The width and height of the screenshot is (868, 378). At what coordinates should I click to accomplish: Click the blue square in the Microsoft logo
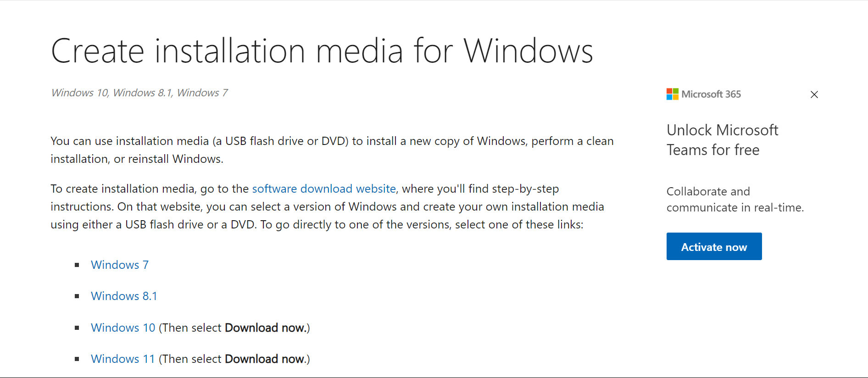669,97
